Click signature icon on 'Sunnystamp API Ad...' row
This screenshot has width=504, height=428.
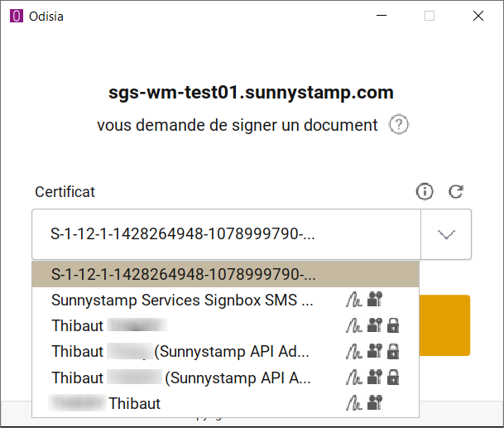coord(353,352)
